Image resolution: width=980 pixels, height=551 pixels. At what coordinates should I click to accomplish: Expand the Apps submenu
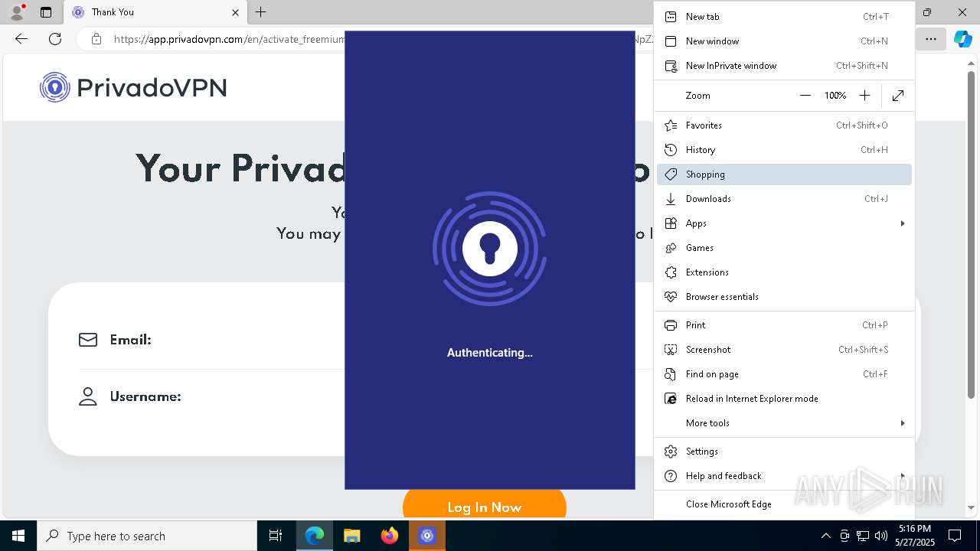point(784,223)
